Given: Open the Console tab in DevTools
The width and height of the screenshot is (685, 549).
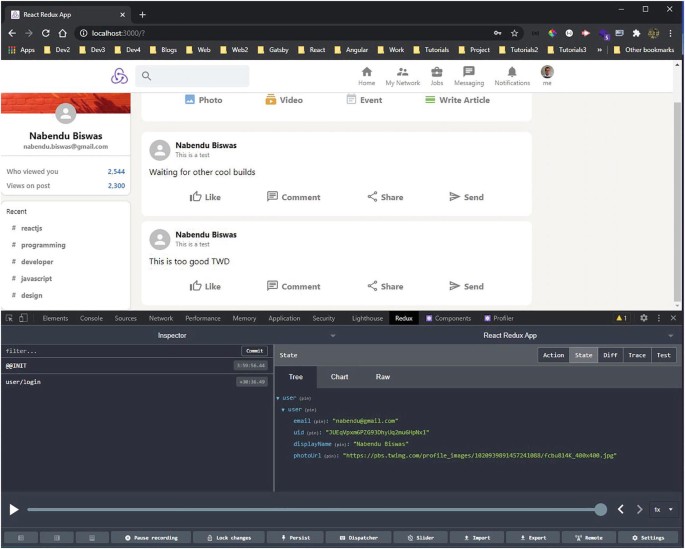Looking at the screenshot, I should click(91, 318).
